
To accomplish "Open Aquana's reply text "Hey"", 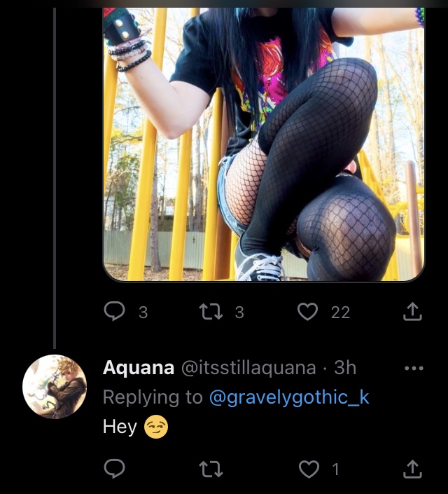I will pyautogui.click(x=120, y=427).
